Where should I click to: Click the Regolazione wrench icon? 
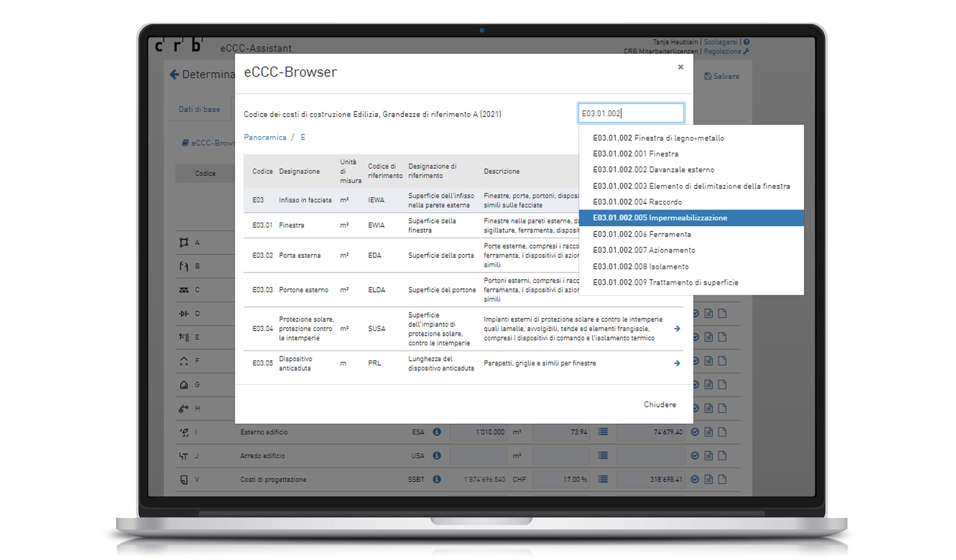pyautogui.click(x=746, y=51)
